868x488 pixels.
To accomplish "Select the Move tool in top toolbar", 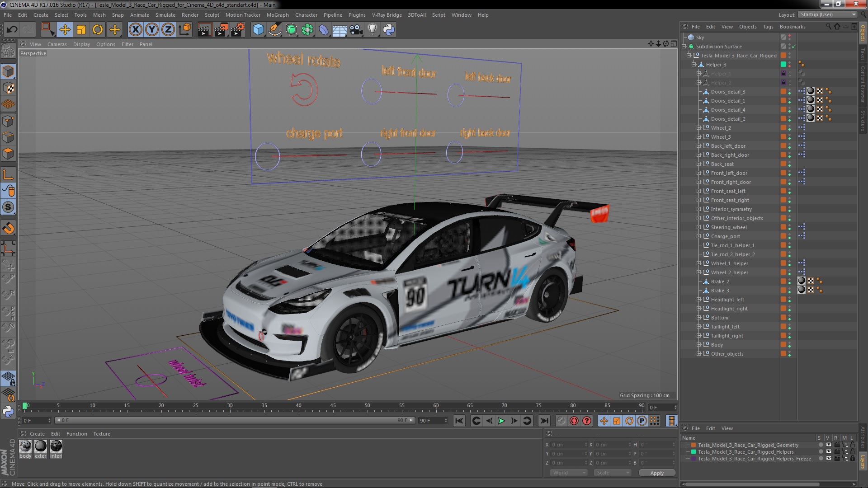I will pyautogui.click(x=65, y=30).
